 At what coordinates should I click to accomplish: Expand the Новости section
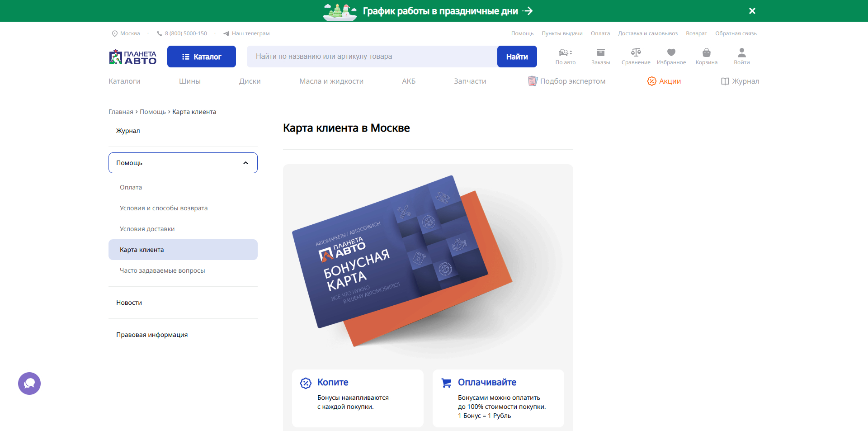[129, 302]
